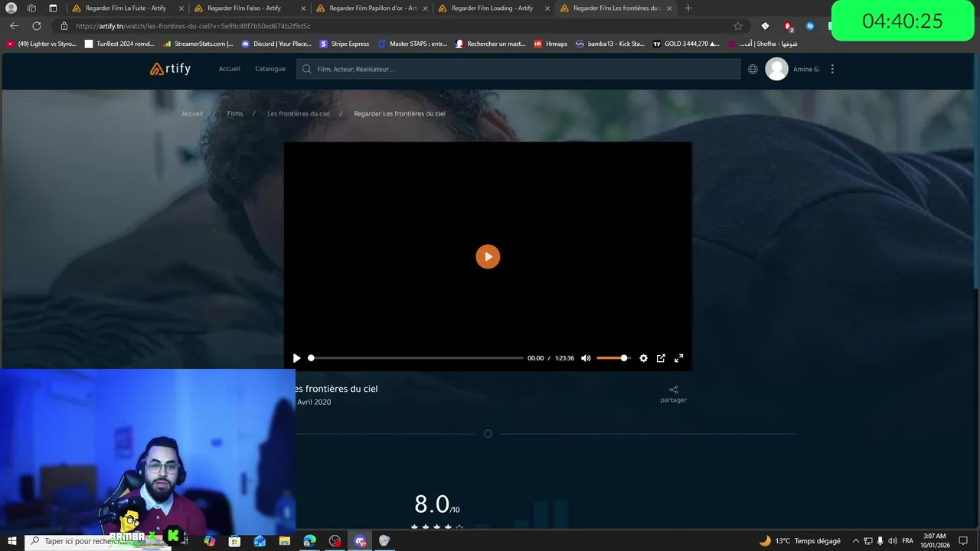Open the browser workspaces icon
The image size is (980, 551).
tap(31, 8)
